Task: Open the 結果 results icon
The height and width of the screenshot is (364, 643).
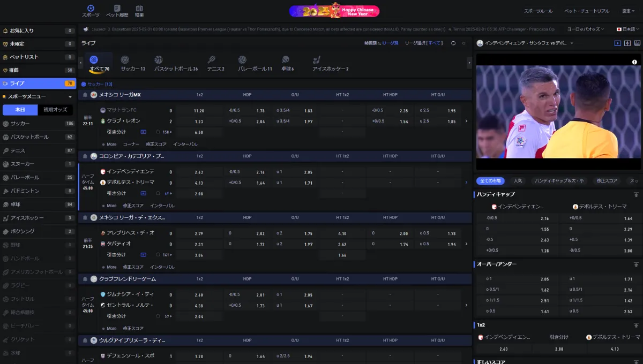Action: coord(139,11)
